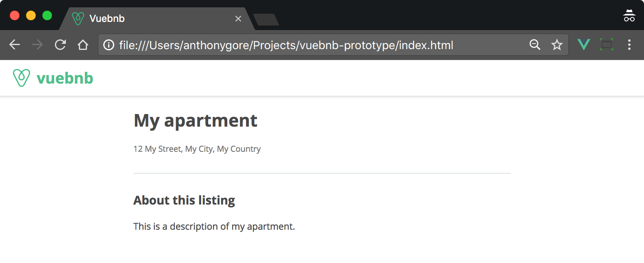Open a new tab
Image resolution: width=644 pixels, height=263 pixels.
pos(266,19)
